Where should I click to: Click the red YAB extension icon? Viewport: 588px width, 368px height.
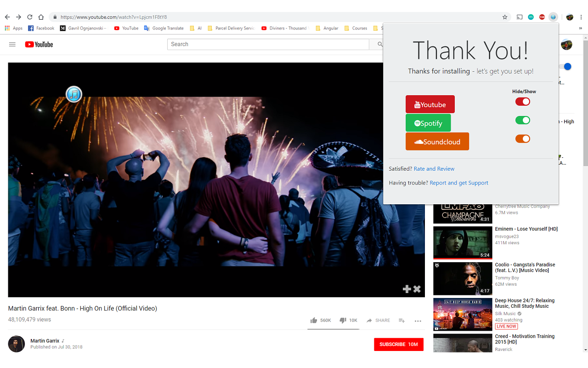coord(542,17)
